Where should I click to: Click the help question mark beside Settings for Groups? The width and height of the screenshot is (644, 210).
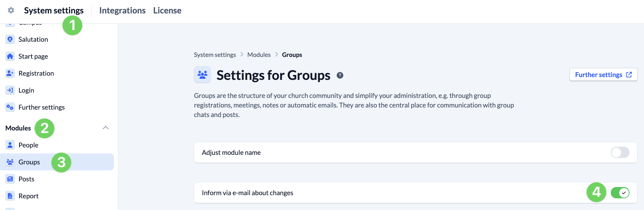click(340, 75)
